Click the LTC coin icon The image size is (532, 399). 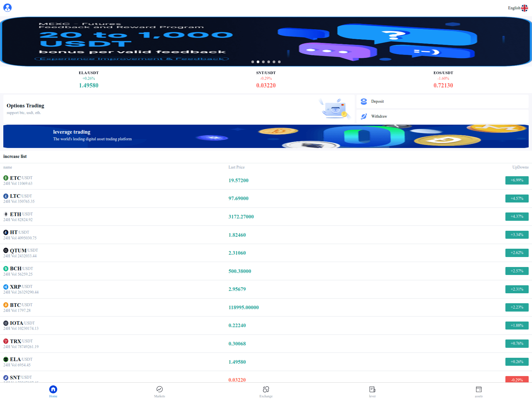6,196
